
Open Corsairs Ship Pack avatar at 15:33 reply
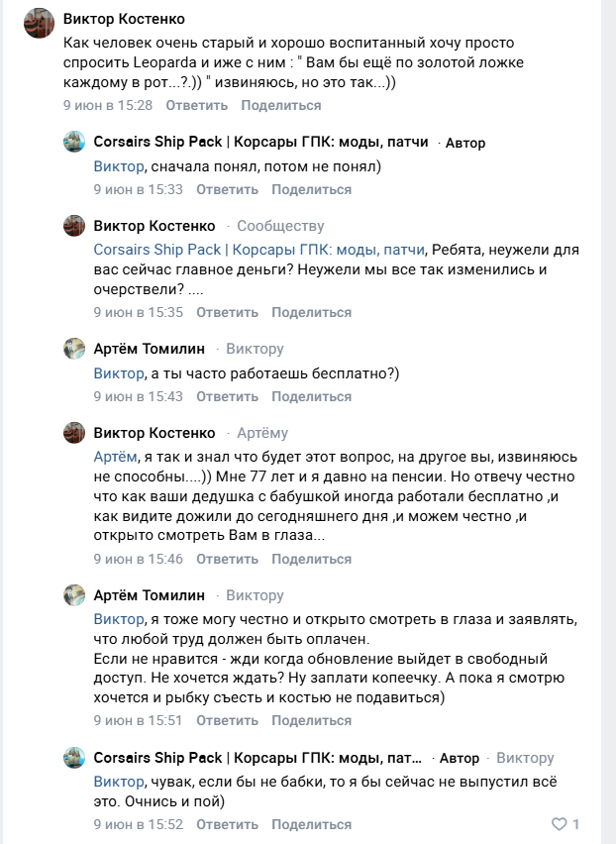coord(74,142)
